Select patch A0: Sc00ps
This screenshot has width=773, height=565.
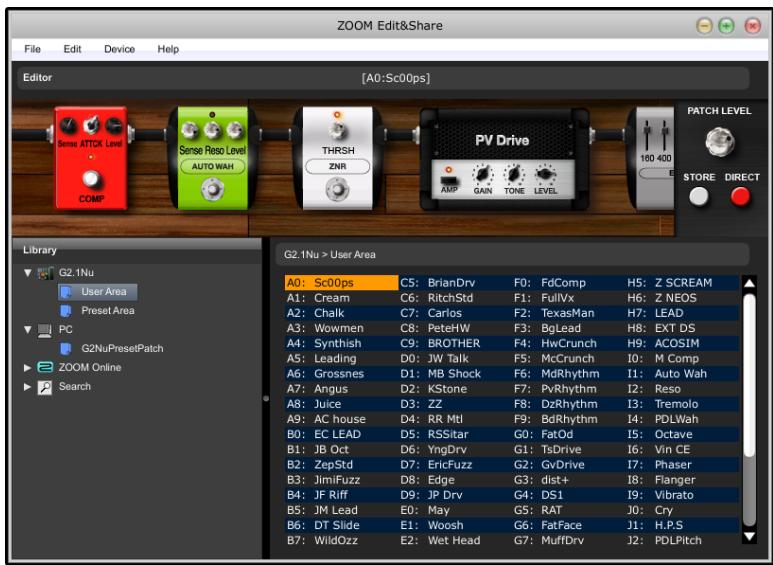(342, 283)
